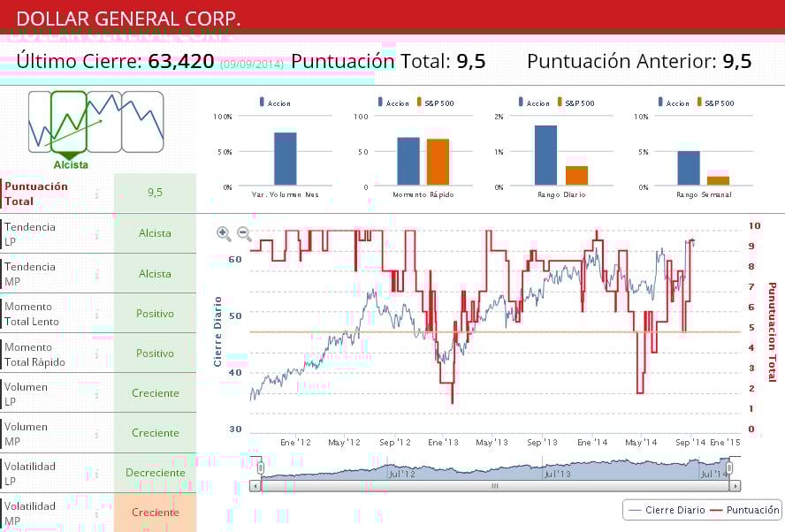Click the Momento Total Rápido row label

pos(34,354)
